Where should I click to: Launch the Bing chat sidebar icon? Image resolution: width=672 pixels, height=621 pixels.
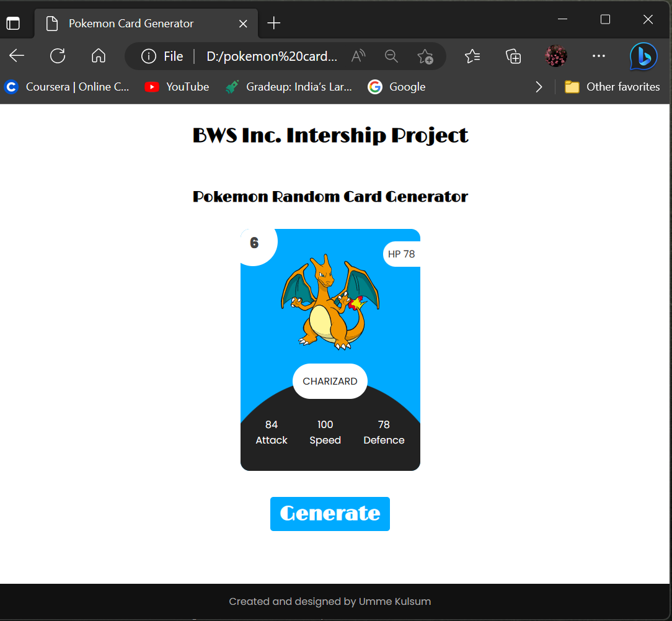tap(643, 56)
